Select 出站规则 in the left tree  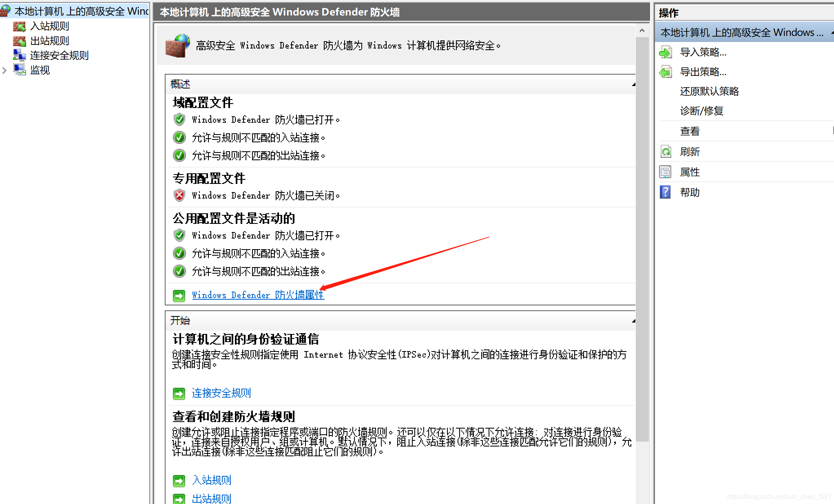49,41
